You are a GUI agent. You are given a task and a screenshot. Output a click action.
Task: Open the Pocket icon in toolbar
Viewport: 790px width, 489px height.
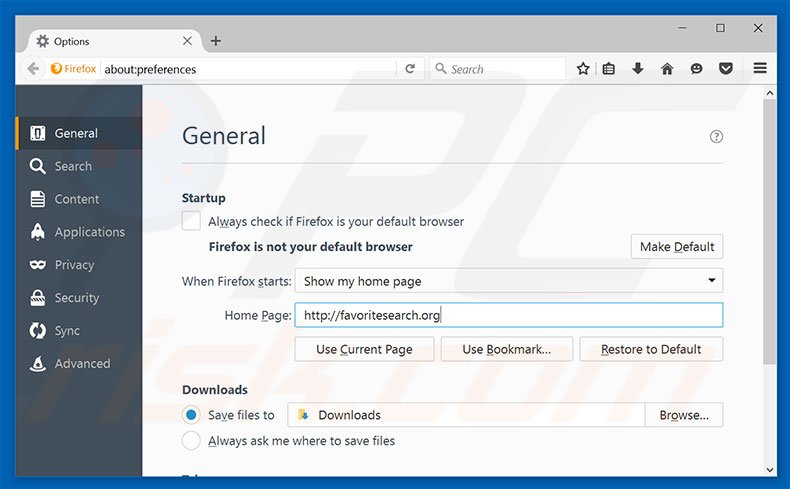pyautogui.click(x=726, y=68)
